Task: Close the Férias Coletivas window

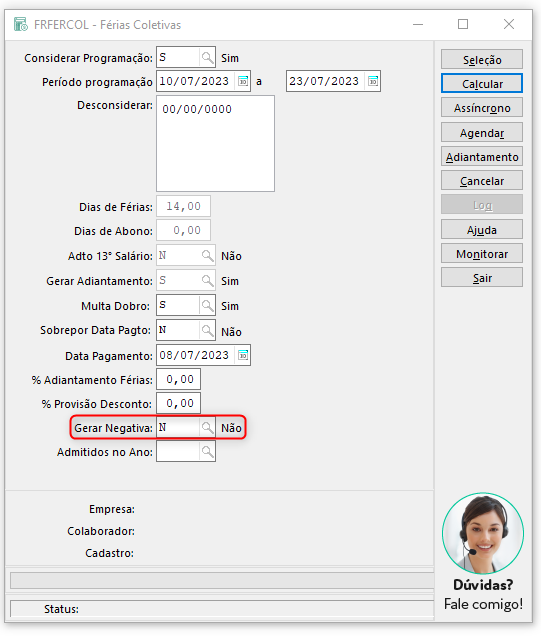Action: (509, 24)
